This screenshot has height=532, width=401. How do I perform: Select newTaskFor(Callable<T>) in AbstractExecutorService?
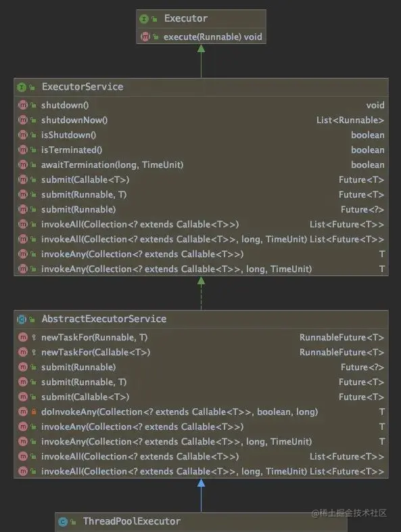pyautogui.click(x=201, y=352)
